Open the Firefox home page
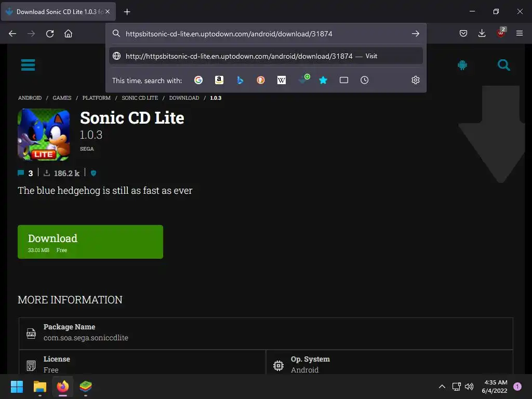 [68, 34]
